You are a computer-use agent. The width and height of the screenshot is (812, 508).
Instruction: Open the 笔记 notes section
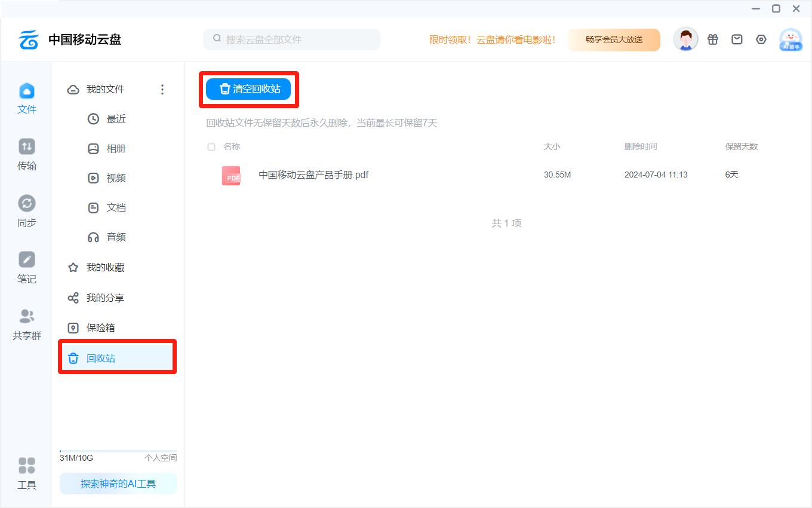coord(27,268)
